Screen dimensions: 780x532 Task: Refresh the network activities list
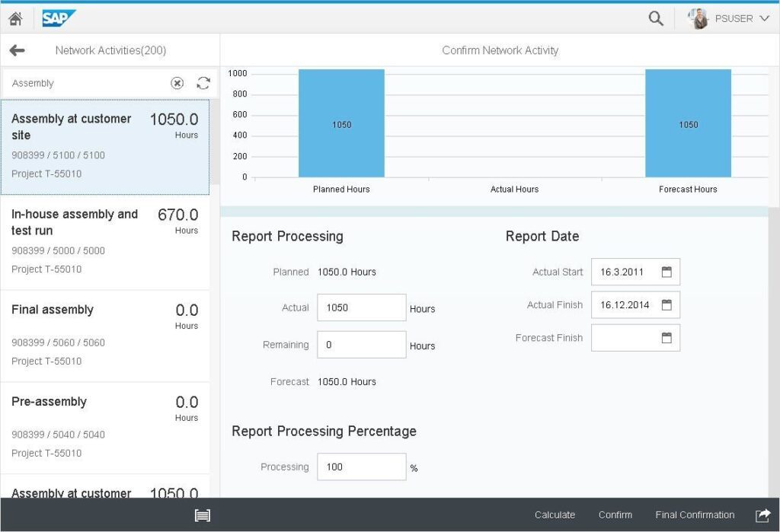pos(203,83)
